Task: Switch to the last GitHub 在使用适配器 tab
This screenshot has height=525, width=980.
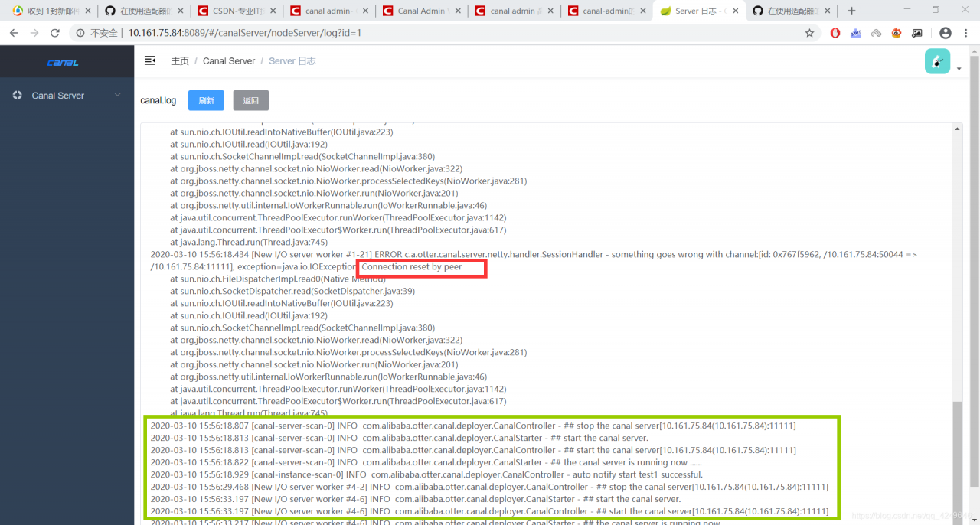Action: (x=793, y=11)
